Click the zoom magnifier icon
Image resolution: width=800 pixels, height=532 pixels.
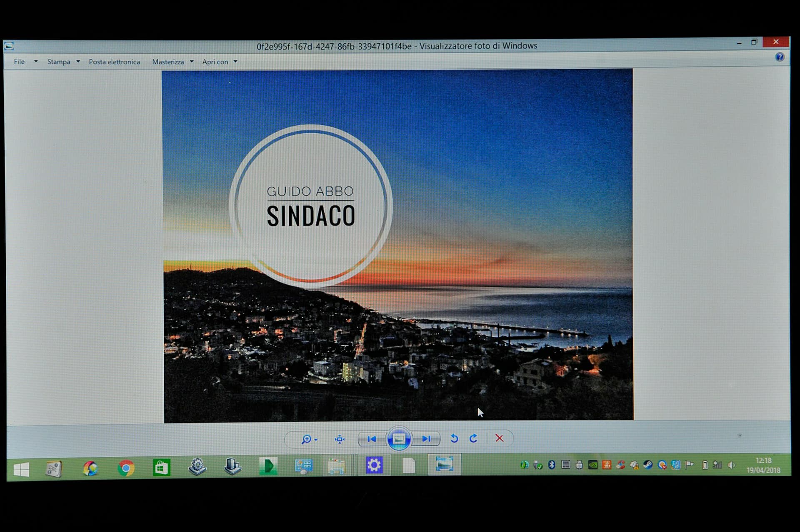tap(307, 439)
